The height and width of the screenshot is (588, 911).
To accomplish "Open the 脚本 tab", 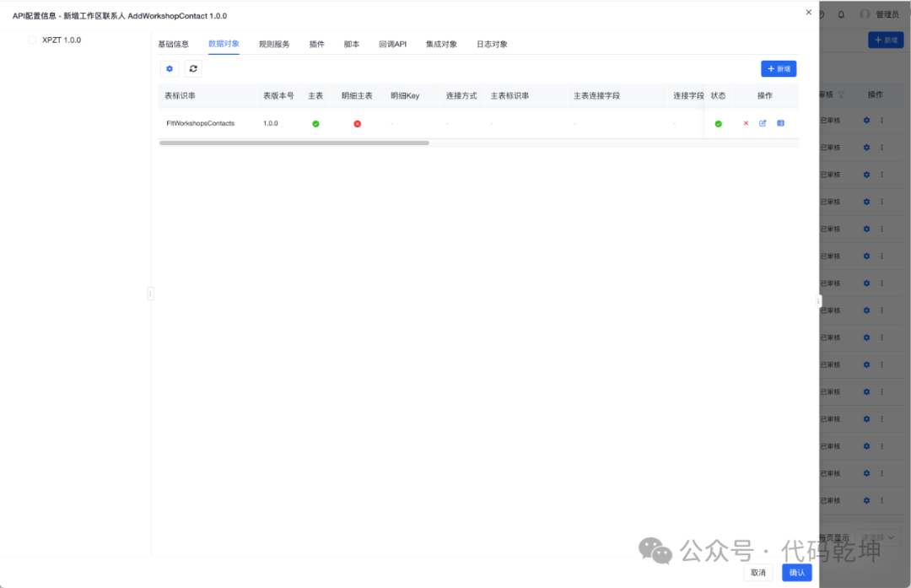I will [352, 44].
